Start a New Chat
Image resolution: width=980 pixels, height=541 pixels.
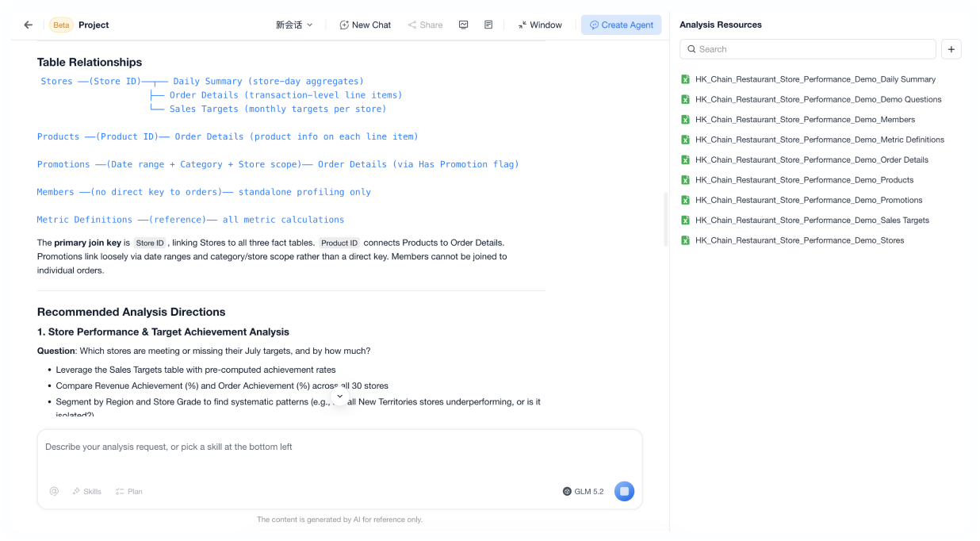(366, 25)
